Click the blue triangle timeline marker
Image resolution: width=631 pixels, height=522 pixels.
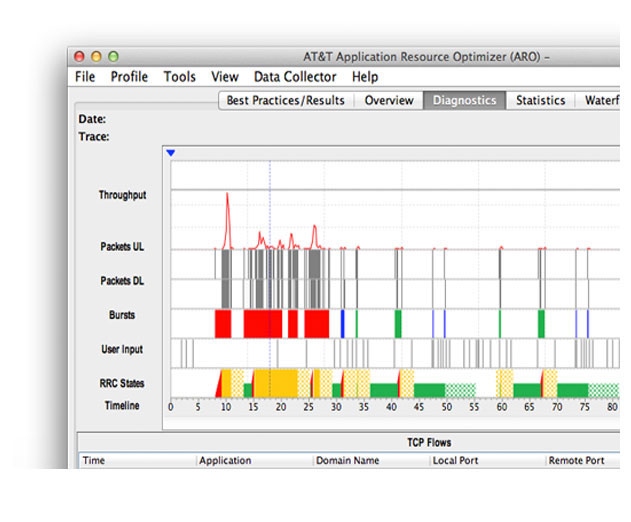(x=171, y=153)
